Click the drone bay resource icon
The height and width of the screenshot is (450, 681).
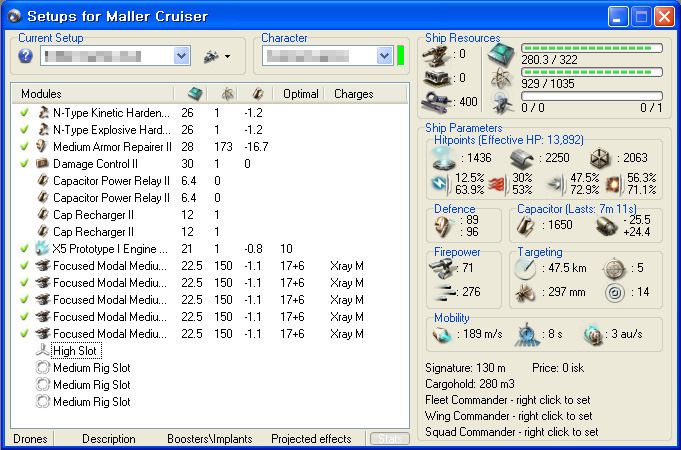502,103
